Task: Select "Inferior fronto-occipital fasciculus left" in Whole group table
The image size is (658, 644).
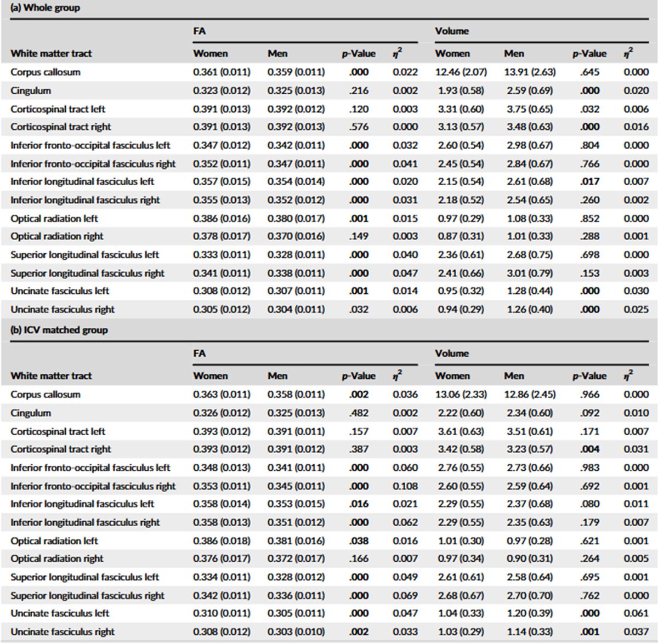Action: pos(90,145)
